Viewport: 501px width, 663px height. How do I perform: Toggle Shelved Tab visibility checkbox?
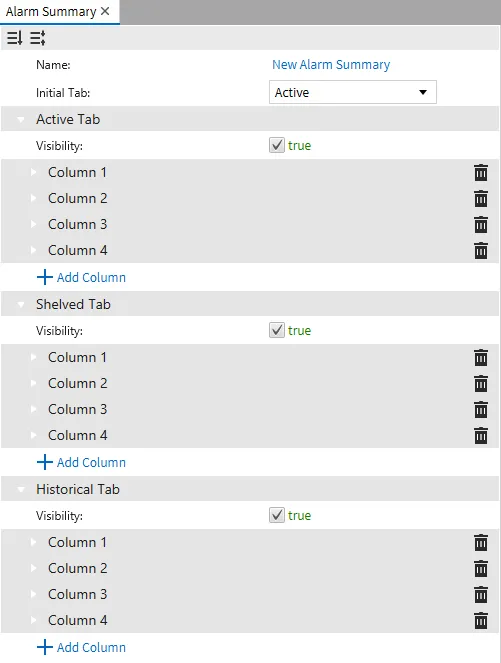pyautogui.click(x=277, y=330)
